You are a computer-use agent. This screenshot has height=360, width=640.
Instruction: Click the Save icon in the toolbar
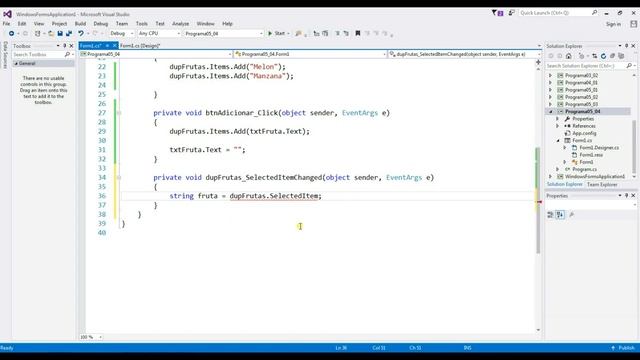pyautogui.click(x=60, y=33)
